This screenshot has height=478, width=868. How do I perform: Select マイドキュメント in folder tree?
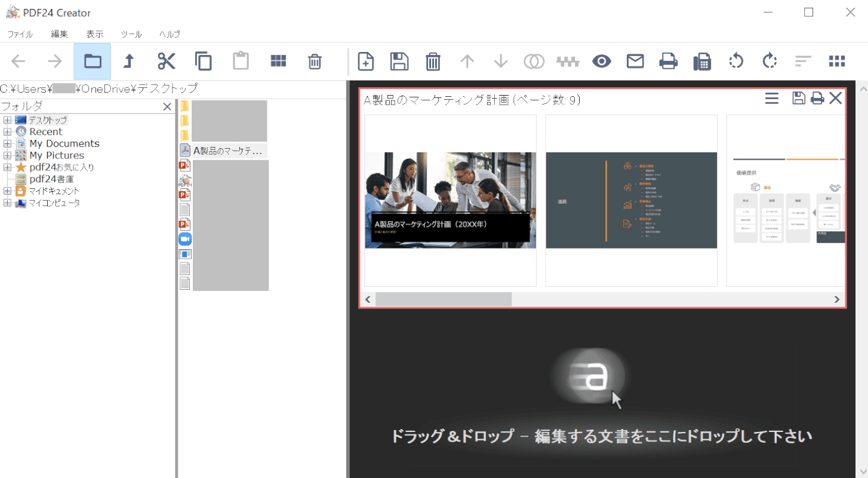[54, 191]
